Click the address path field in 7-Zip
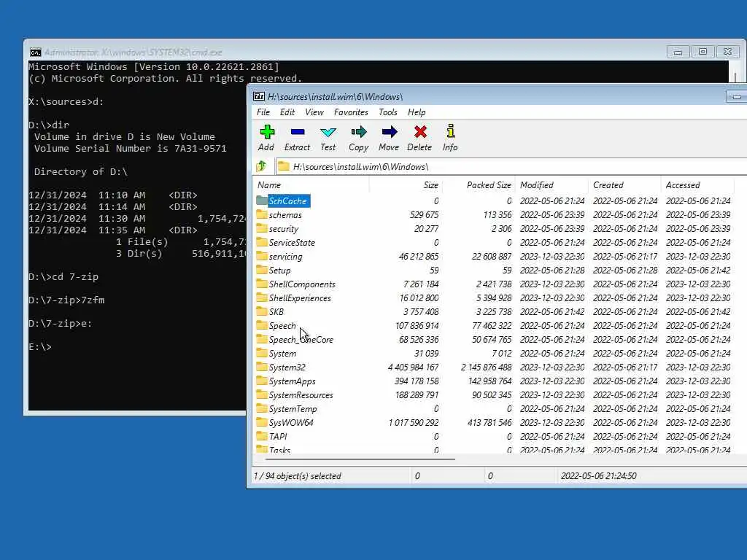 click(x=511, y=167)
